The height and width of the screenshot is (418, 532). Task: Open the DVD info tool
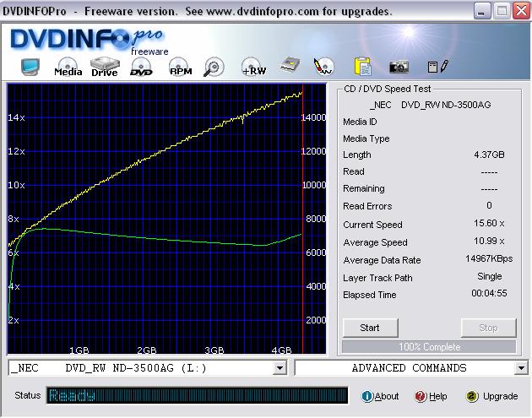[141, 67]
